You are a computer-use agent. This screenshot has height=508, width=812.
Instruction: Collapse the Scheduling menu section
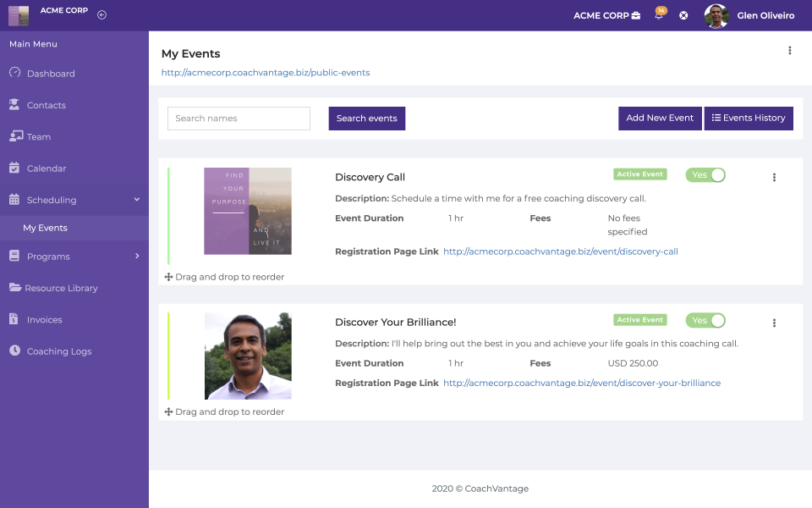tap(137, 200)
